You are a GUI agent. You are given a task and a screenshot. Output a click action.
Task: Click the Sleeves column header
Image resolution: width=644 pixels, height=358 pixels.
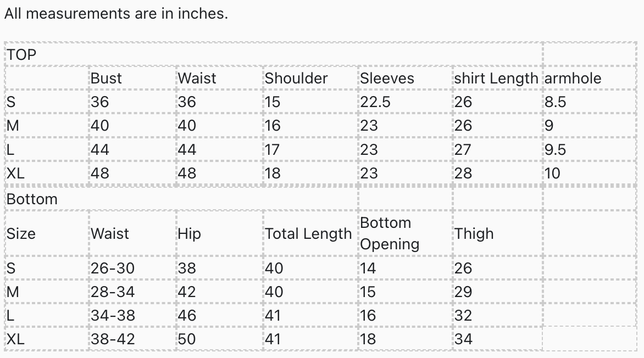tap(387, 78)
